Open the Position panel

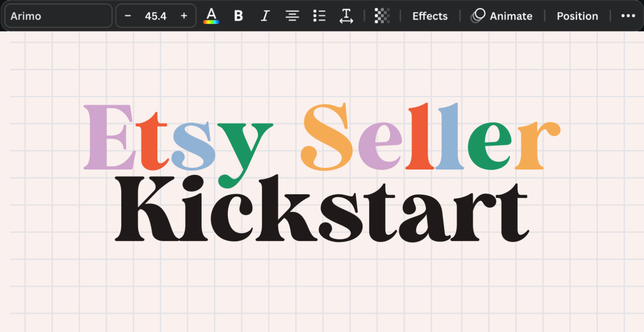tap(577, 16)
